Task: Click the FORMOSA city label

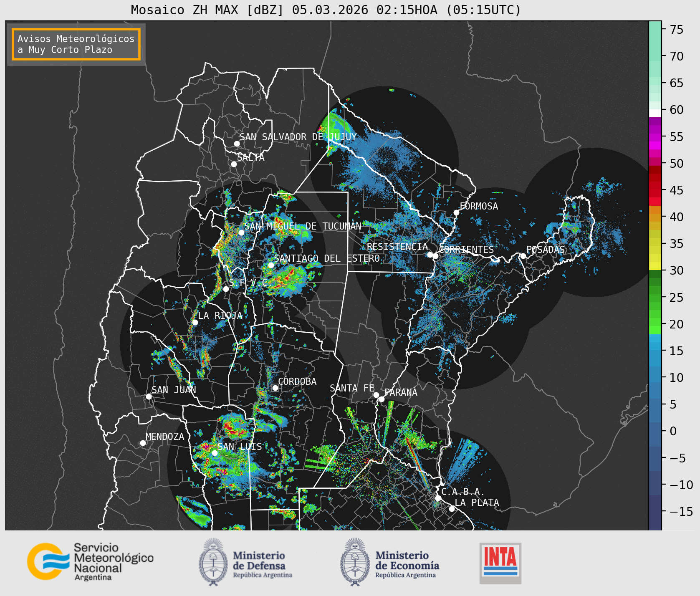Action: coord(479,206)
